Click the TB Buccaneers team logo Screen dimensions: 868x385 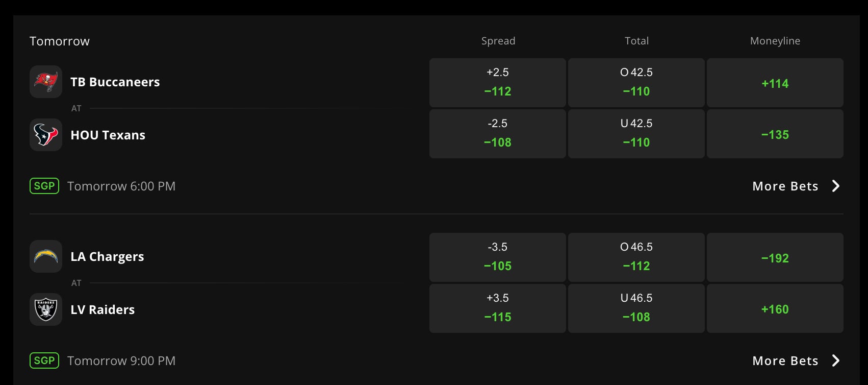(x=46, y=82)
